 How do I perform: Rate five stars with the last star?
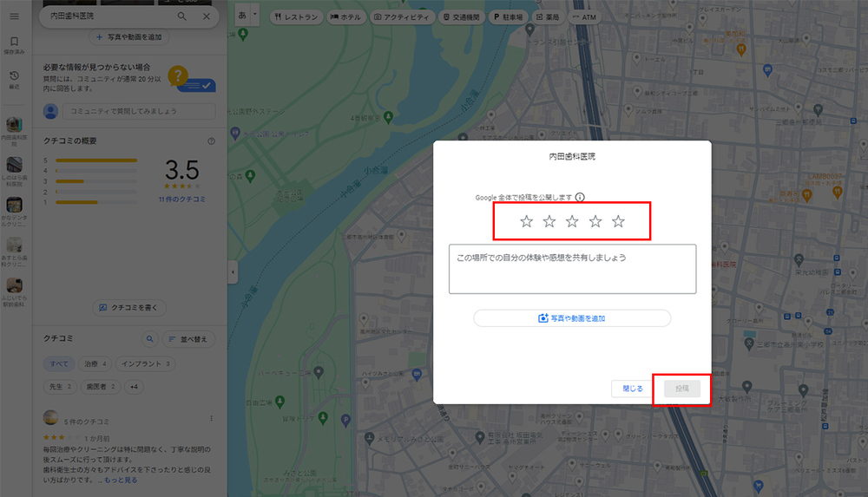(x=618, y=222)
